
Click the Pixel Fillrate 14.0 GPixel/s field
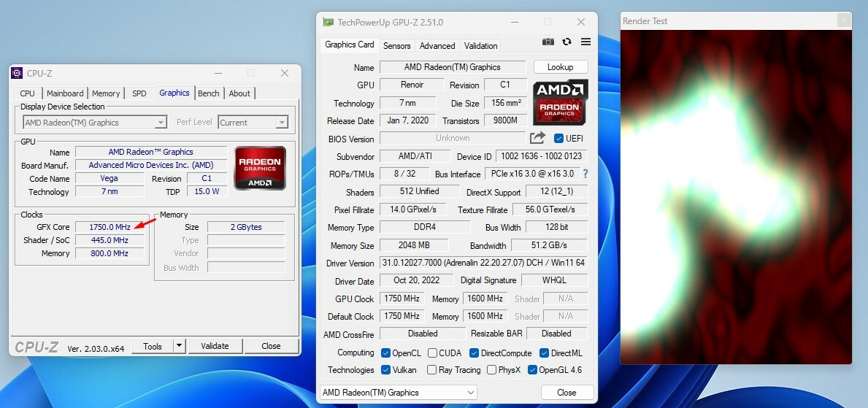[413, 209]
